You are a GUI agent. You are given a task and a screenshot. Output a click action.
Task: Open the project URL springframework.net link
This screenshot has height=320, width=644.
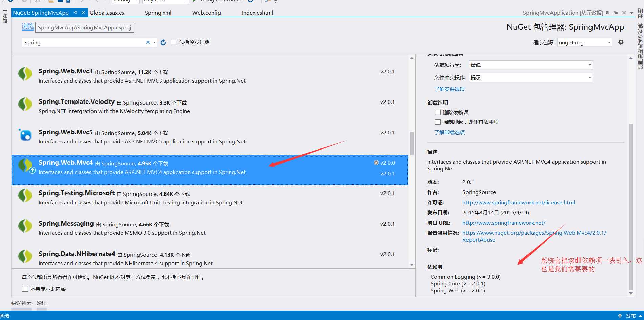click(504, 223)
